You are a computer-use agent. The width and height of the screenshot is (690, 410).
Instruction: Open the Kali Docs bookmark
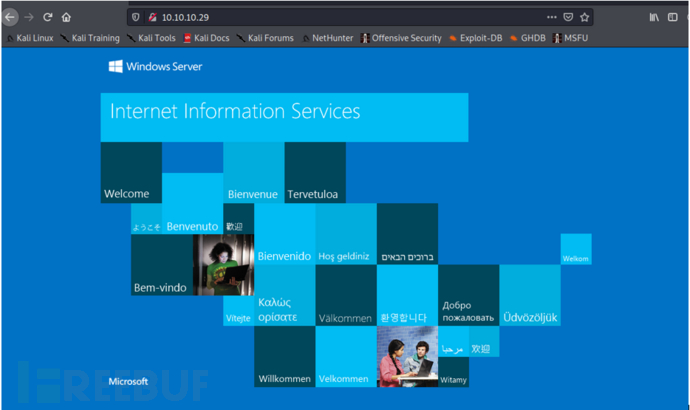206,38
